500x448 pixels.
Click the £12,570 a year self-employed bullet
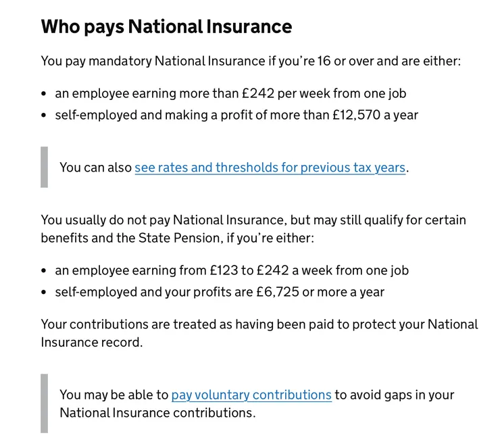point(236,115)
